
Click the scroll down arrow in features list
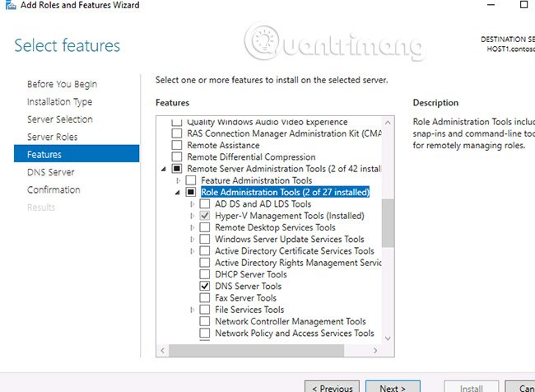point(388,338)
